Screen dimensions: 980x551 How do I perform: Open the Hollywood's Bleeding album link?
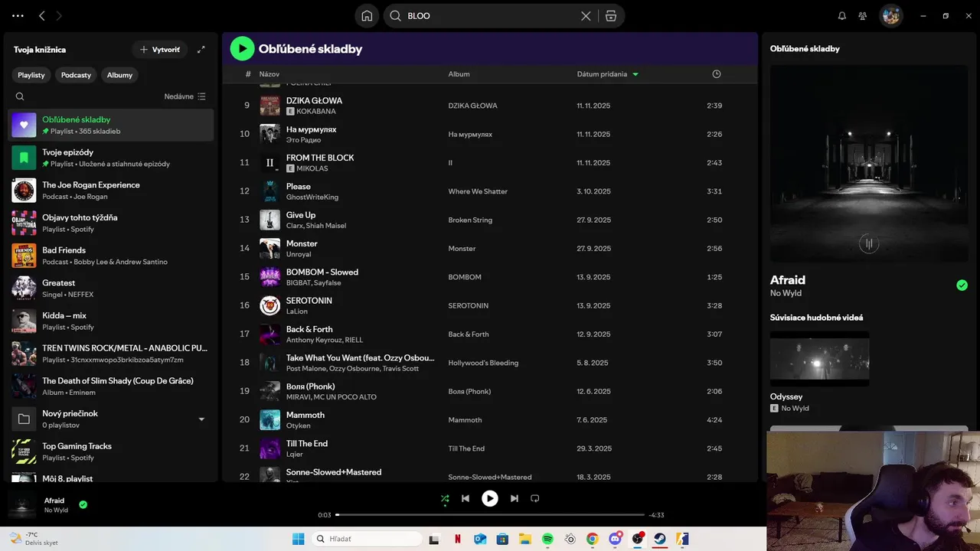coord(483,363)
